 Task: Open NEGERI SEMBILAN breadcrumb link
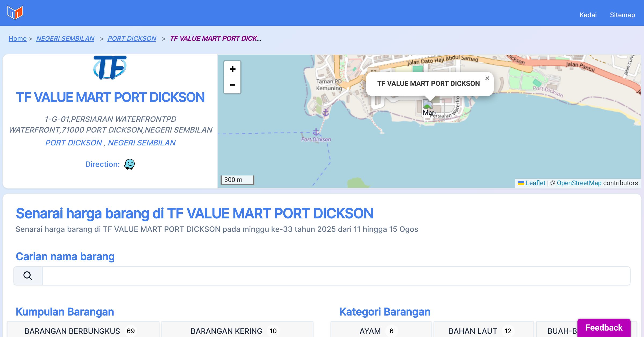pos(65,38)
